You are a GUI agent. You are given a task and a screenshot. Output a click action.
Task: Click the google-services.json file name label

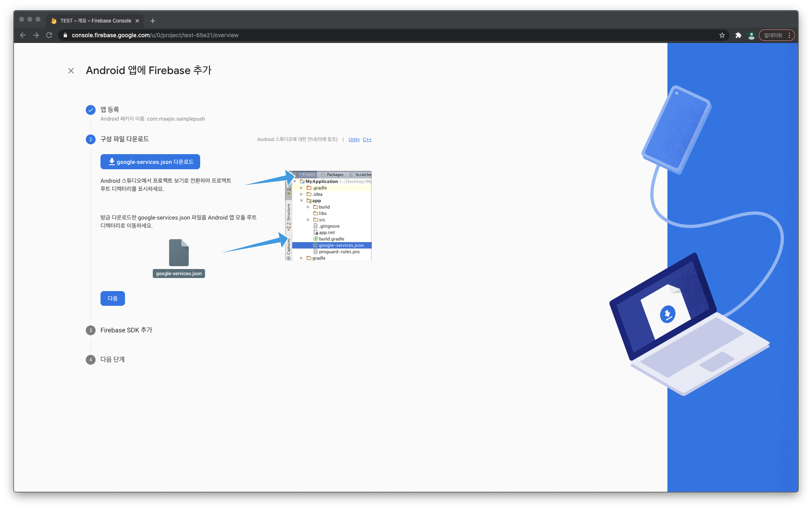179,274
